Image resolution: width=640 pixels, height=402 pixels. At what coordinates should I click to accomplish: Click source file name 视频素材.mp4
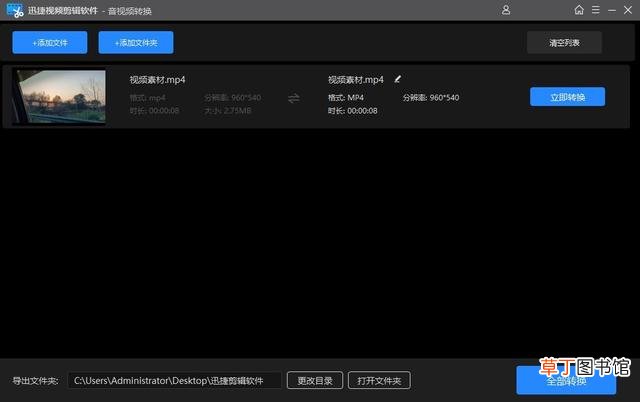click(x=157, y=80)
